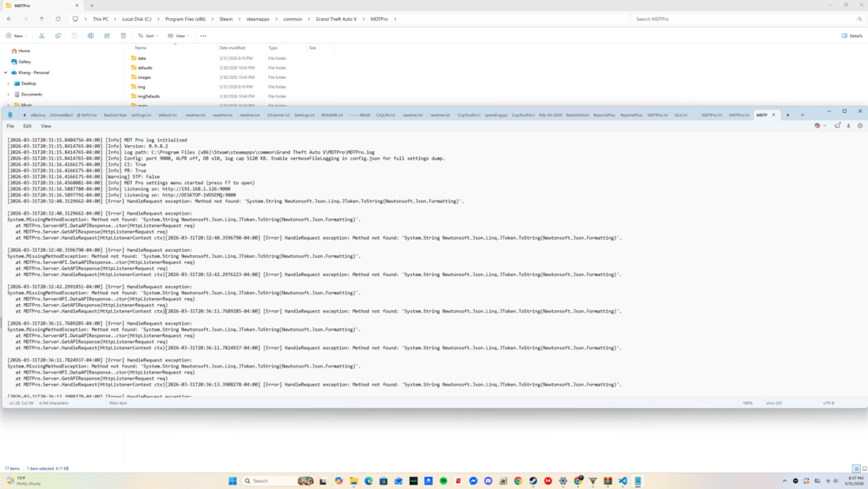Refresh the Explorer folder view
This screenshot has width=868, height=489.
click(x=57, y=19)
